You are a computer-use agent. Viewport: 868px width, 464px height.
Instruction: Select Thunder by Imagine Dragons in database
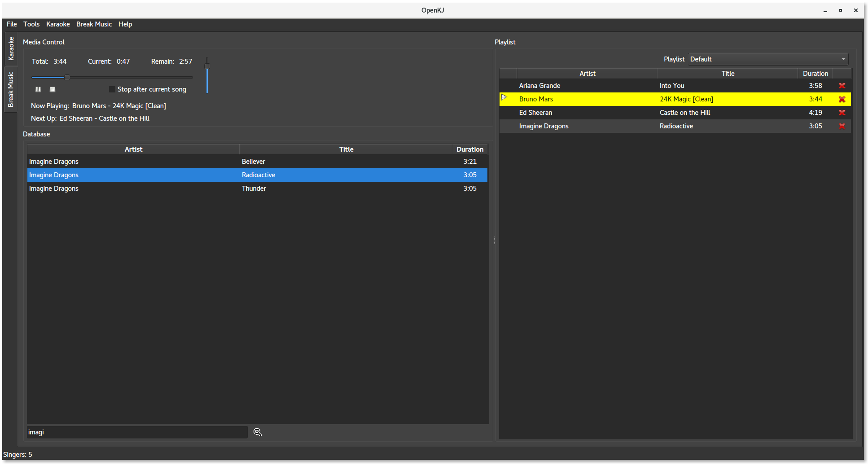coord(254,188)
